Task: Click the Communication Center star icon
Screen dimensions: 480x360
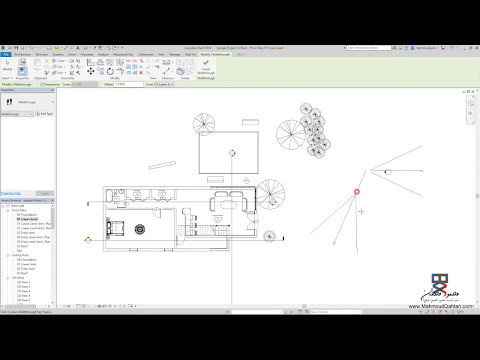Action: 406,48
